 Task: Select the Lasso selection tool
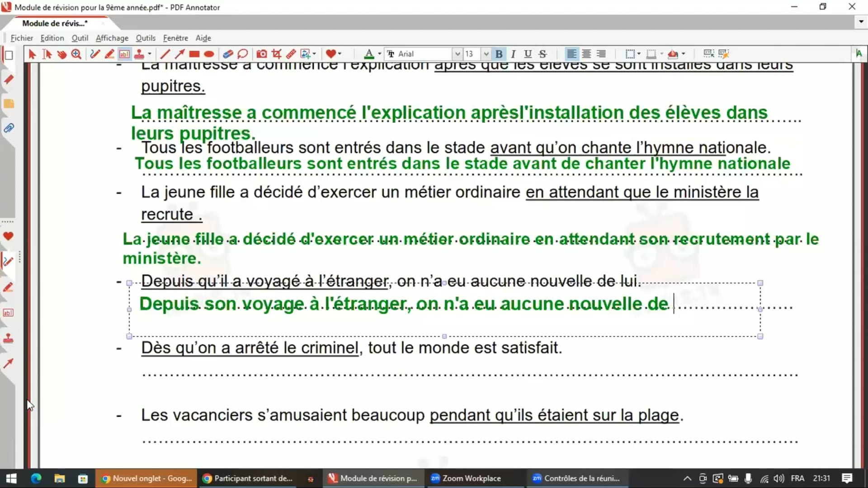click(x=242, y=54)
